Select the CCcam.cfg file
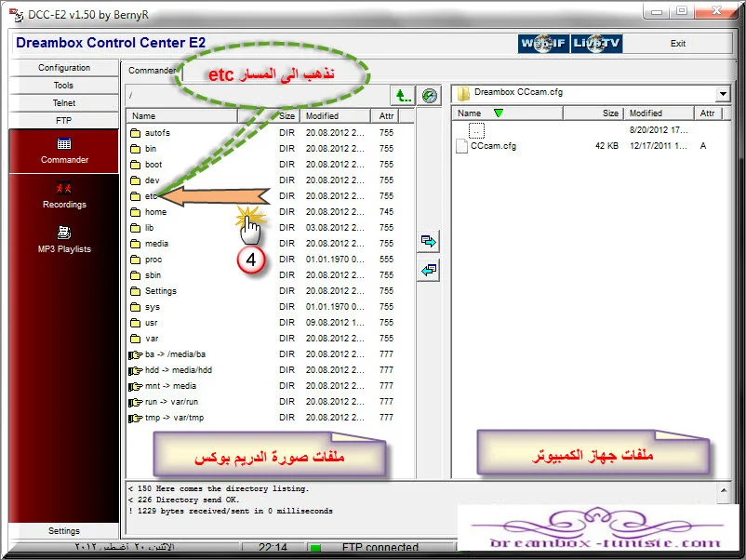Screen dimensions: 746x560 click(x=493, y=146)
